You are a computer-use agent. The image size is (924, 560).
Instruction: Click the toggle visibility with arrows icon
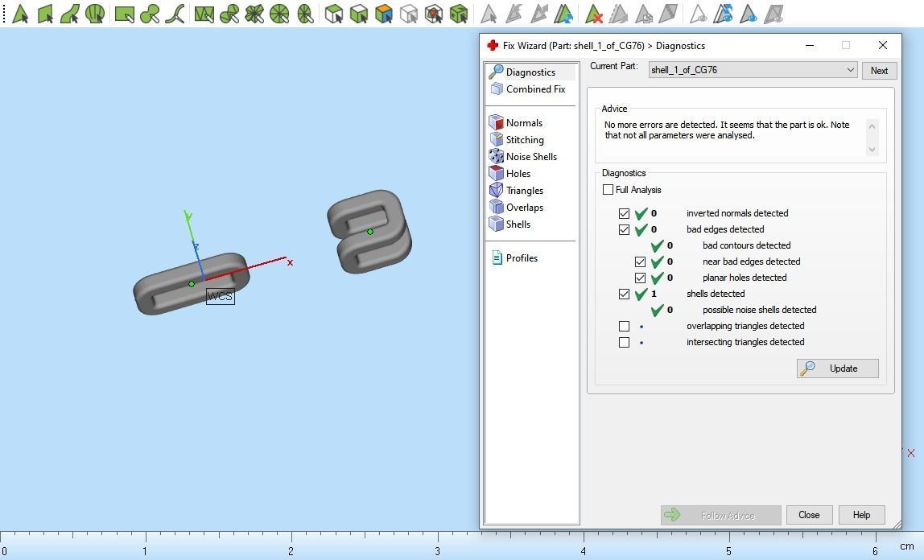tap(723, 14)
